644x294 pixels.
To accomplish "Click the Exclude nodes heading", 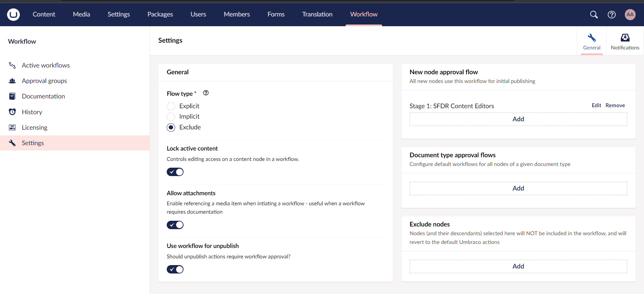I will 430,224.
